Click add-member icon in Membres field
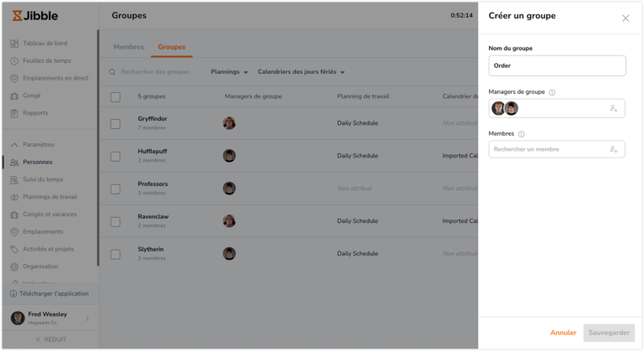 (x=614, y=149)
